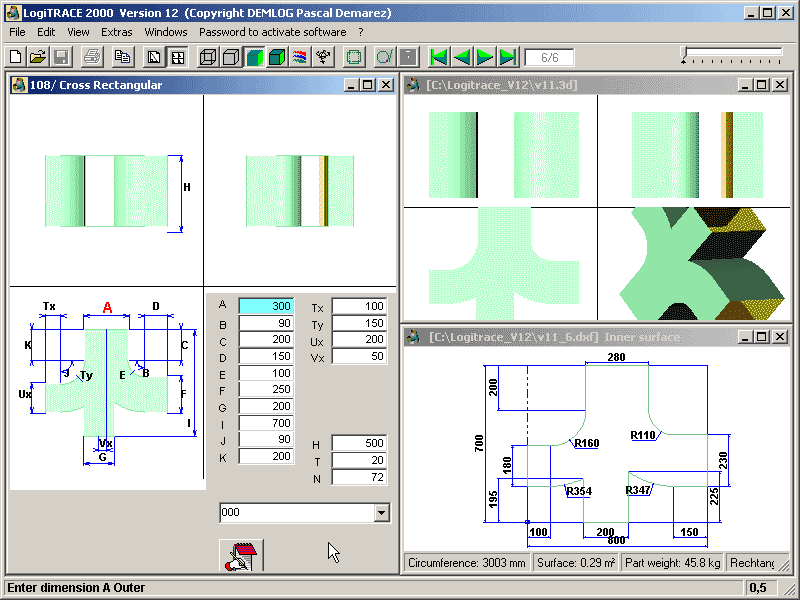Image resolution: width=800 pixels, height=600 pixels.
Task: Open the File menu
Action: [x=17, y=32]
